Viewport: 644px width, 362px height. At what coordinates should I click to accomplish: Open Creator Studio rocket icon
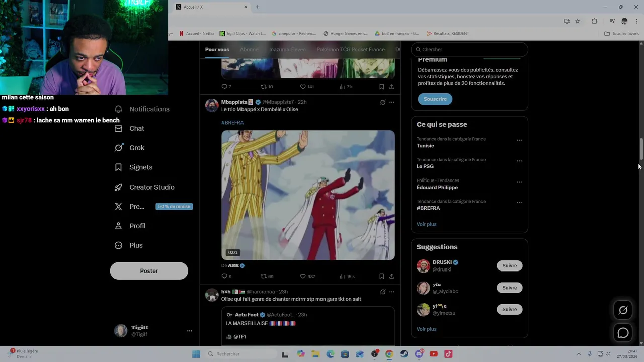pyautogui.click(x=118, y=187)
